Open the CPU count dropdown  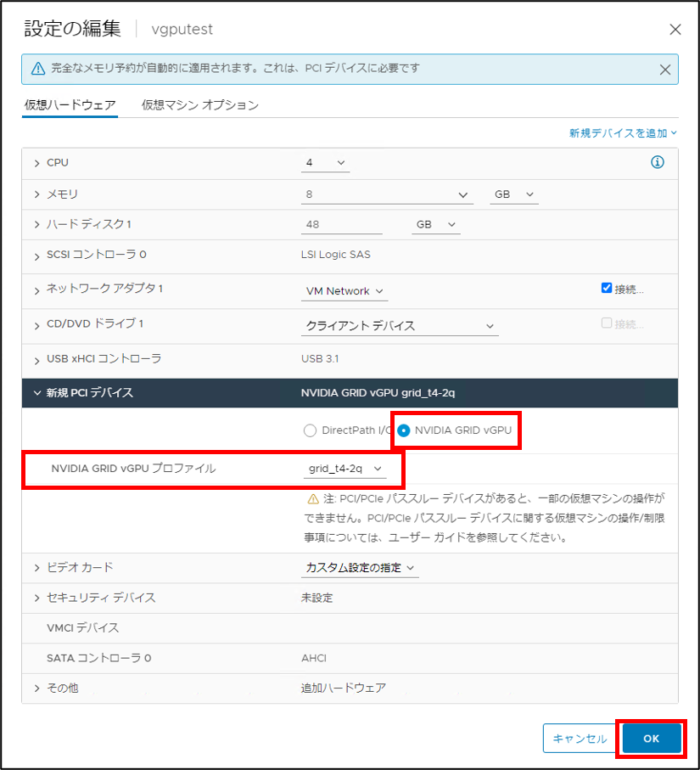coord(326,162)
